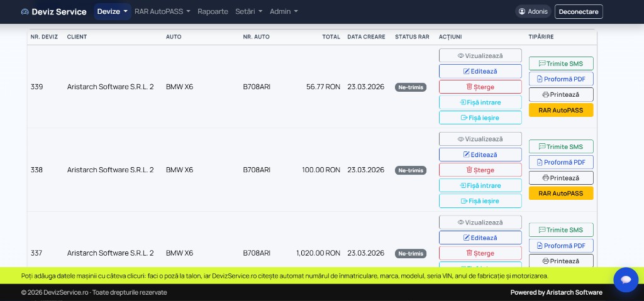644x301 pixels.
Task: Click the trash icon for deviz 339
Action: click(469, 87)
